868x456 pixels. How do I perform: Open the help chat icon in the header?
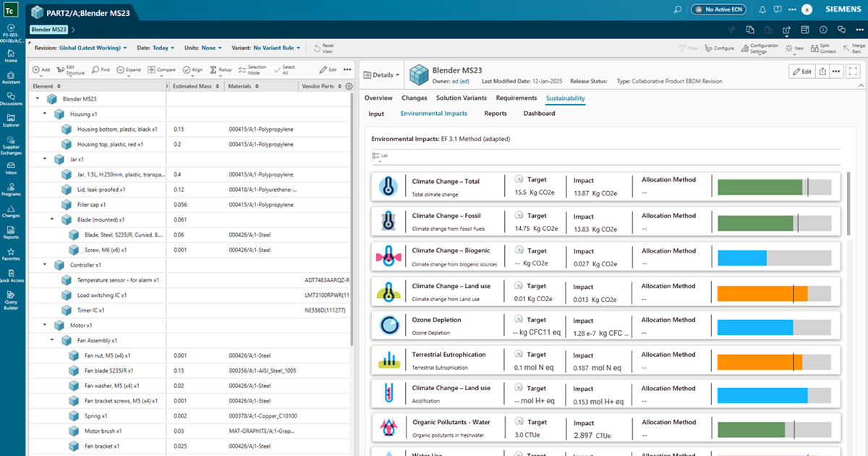click(778, 9)
